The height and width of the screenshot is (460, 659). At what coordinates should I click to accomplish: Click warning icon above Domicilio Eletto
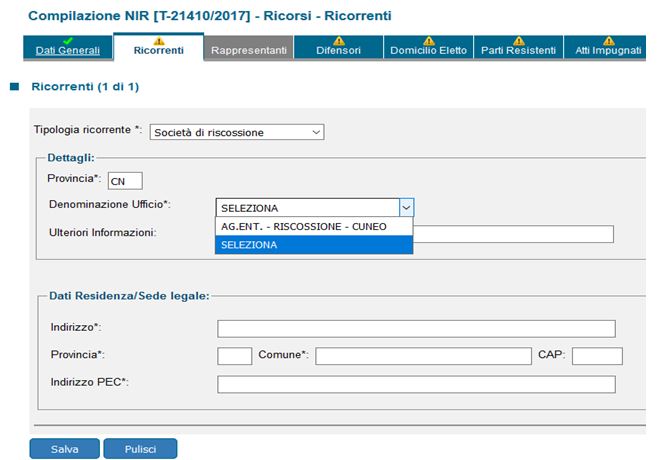(428, 40)
